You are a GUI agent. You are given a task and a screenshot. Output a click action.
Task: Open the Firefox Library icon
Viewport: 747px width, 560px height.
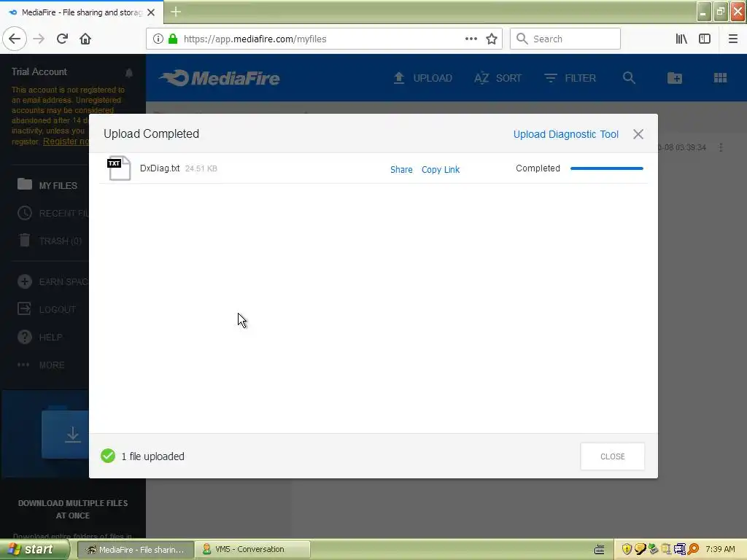pyautogui.click(x=681, y=39)
